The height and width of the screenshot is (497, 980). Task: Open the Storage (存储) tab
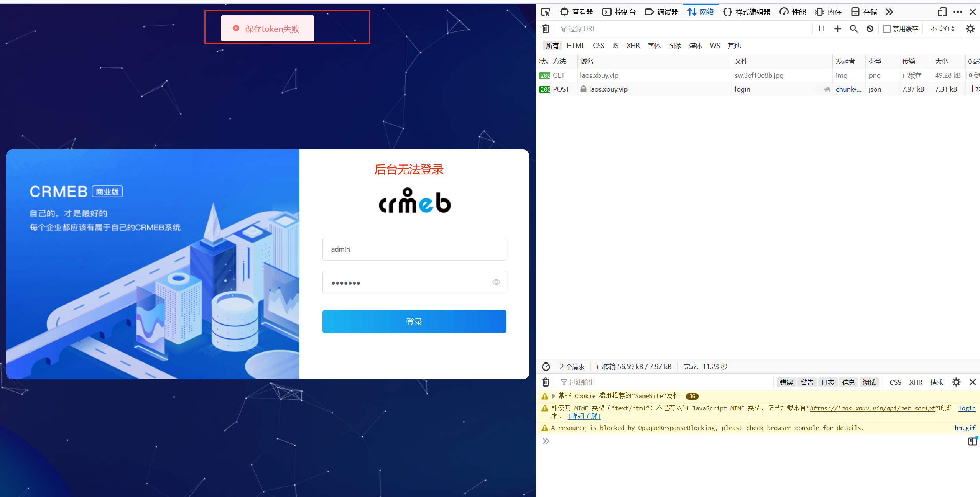pos(864,12)
